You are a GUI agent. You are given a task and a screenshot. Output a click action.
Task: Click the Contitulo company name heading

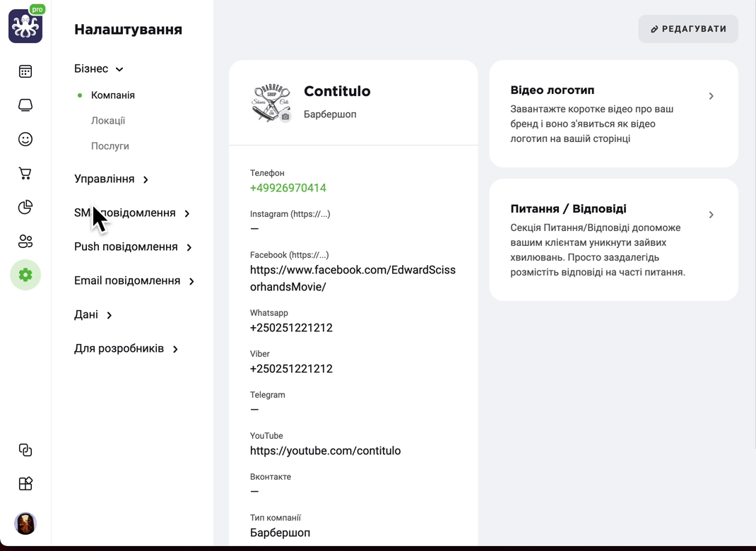click(x=337, y=91)
